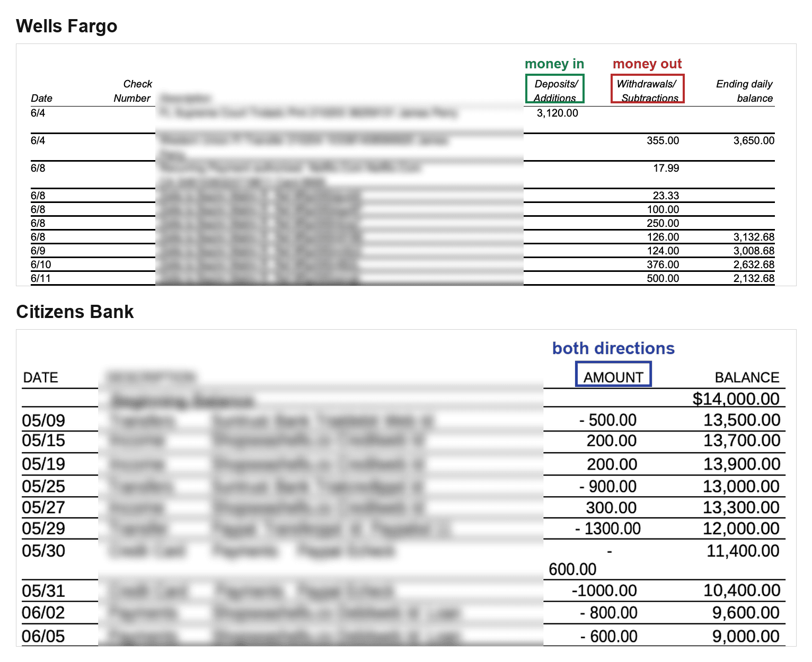Click the 124.00 withdrawal entry
The width and height of the screenshot is (812, 662).
coord(663,251)
